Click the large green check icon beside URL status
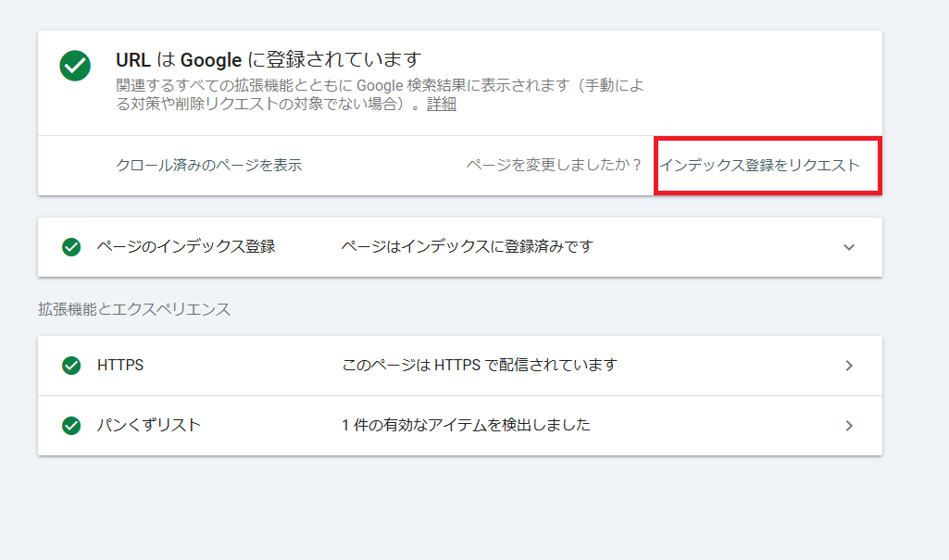 click(75, 66)
